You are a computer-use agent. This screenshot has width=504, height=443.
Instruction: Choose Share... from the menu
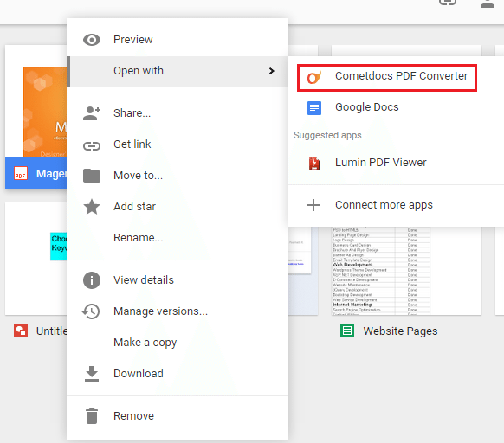(x=178, y=113)
